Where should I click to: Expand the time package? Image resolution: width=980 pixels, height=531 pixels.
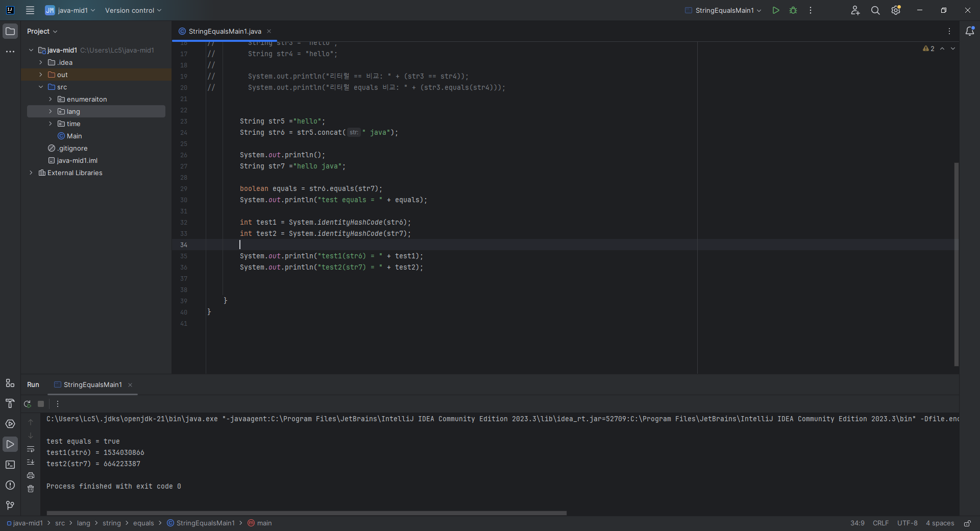pyautogui.click(x=51, y=124)
